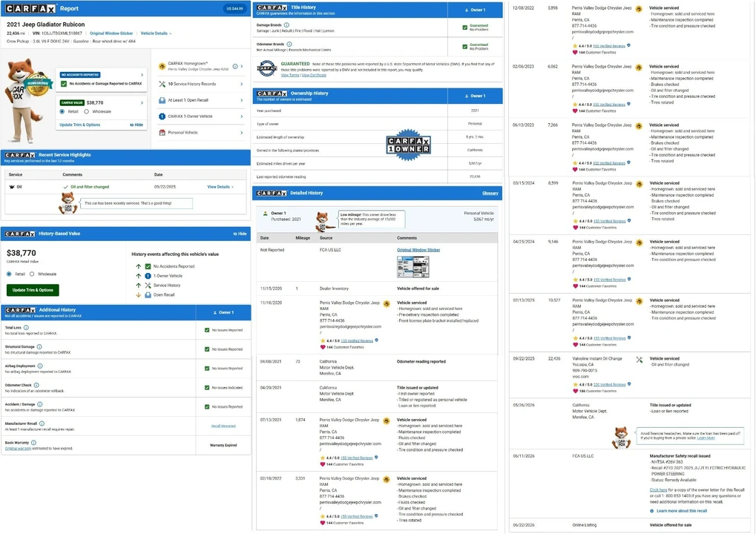This screenshot has height=534, width=756.
Task: Open the info icon beside Damage Brands
Action: [x=286, y=24]
